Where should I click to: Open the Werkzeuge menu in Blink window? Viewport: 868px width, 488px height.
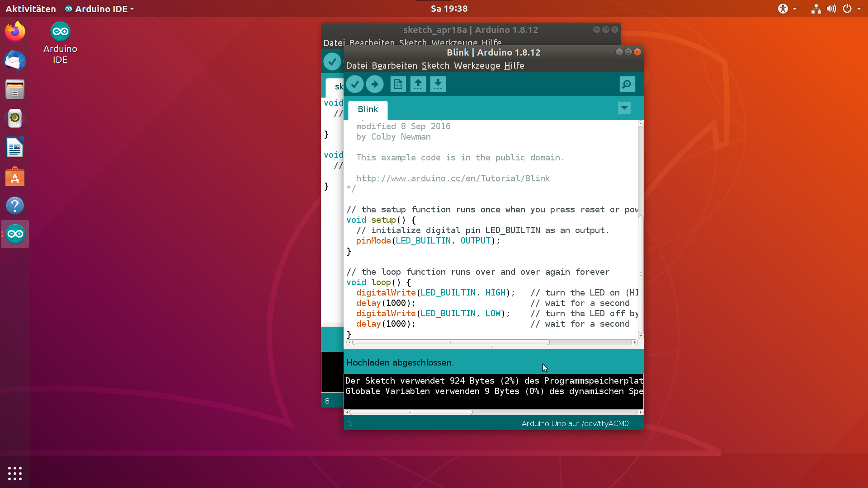pyautogui.click(x=477, y=66)
